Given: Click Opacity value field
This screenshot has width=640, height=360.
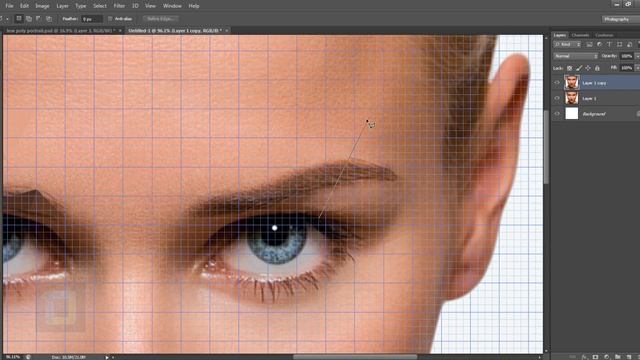Looking at the screenshot, I should [x=627, y=56].
